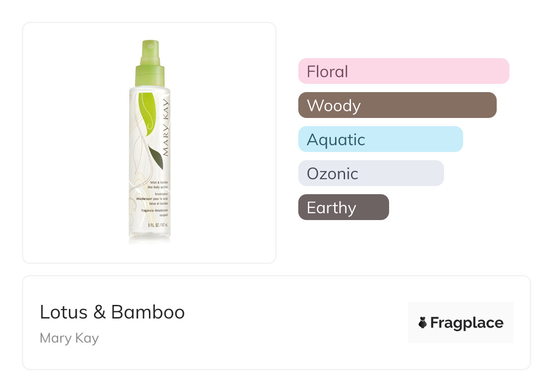Open the Mary Kay brand name below the title
The height and width of the screenshot is (392, 553).
[x=69, y=338]
